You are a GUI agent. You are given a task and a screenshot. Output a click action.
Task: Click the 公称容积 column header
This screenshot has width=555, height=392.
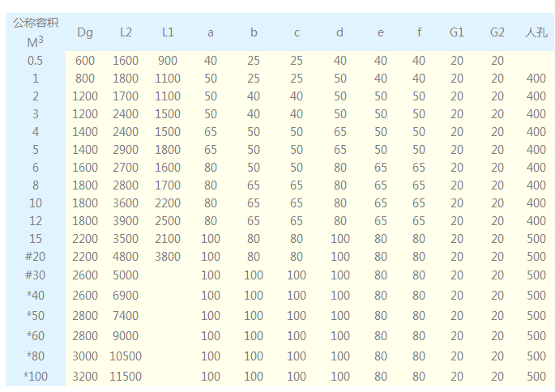(x=36, y=23)
